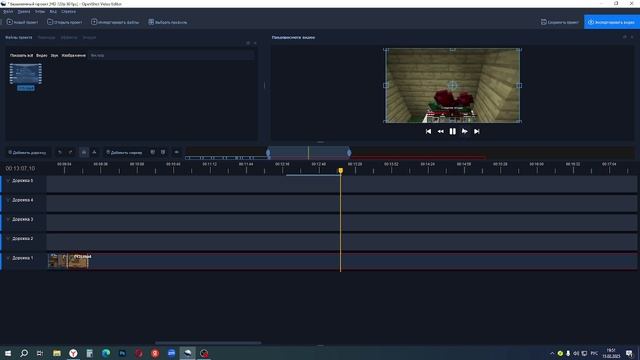Close the Video Preview panel
640x360 pixels.
632,37
